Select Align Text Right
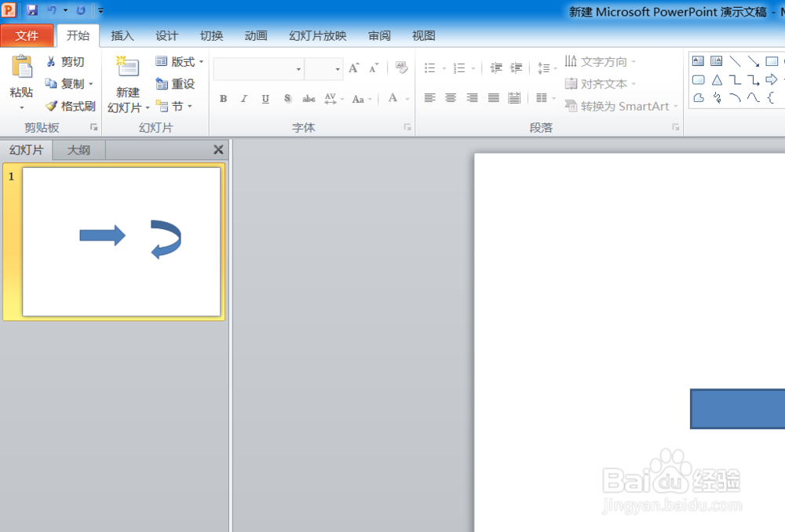 pyautogui.click(x=472, y=98)
